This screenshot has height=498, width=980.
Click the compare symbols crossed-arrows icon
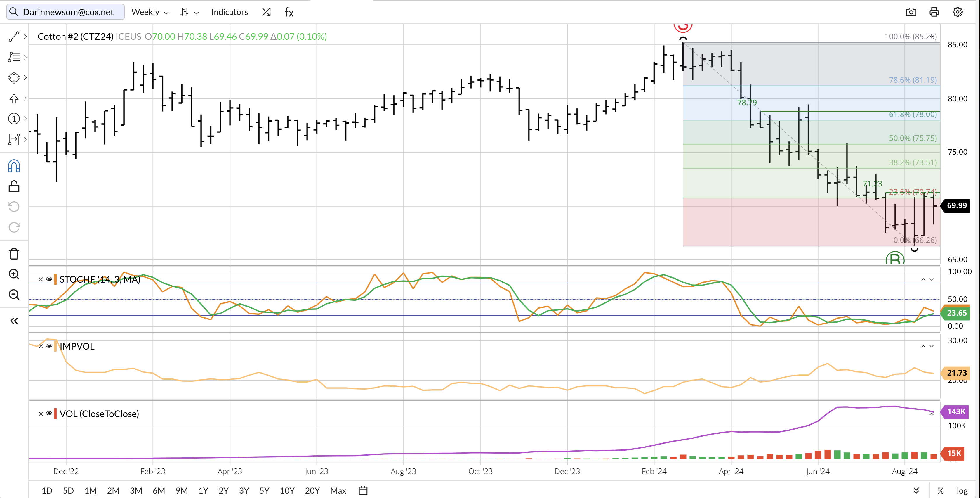click(266, 12)
